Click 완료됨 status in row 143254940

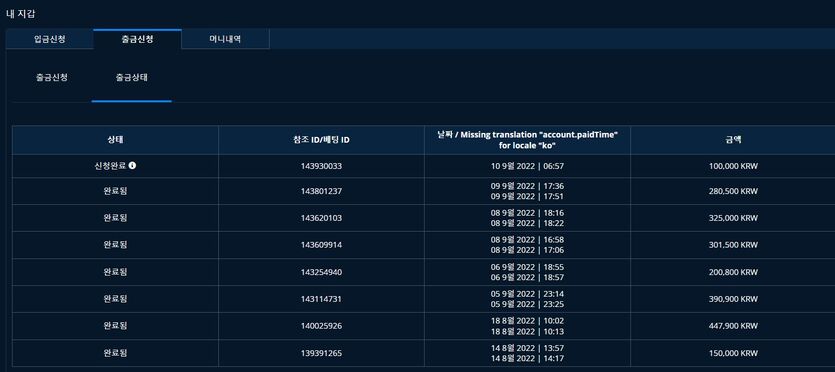coord(116,272)
